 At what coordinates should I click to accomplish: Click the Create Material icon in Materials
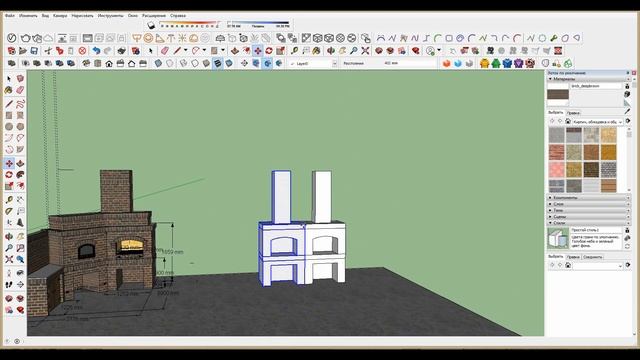click(x=627, y=94)
